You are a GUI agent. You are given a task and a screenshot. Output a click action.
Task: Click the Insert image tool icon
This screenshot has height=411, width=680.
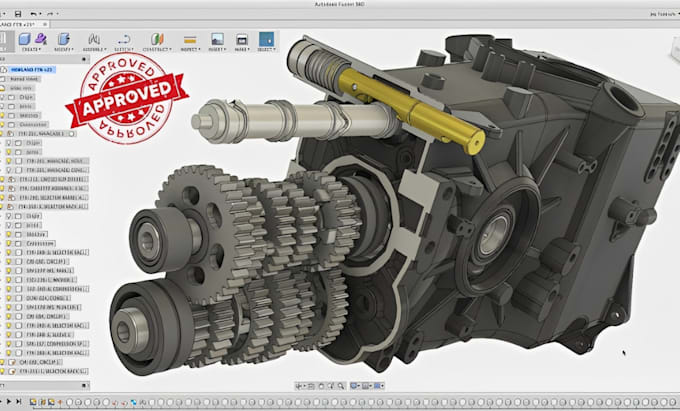pos(217,39)
